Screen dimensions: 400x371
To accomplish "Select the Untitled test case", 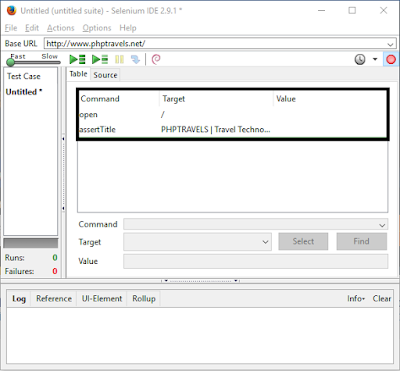I will [x=24, y=92].
